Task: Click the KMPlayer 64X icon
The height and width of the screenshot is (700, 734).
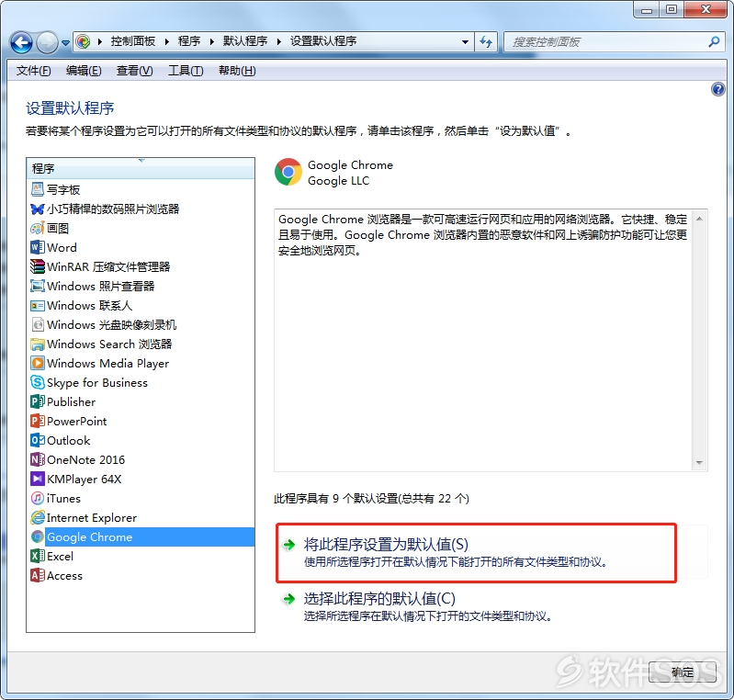Action: 38,479
